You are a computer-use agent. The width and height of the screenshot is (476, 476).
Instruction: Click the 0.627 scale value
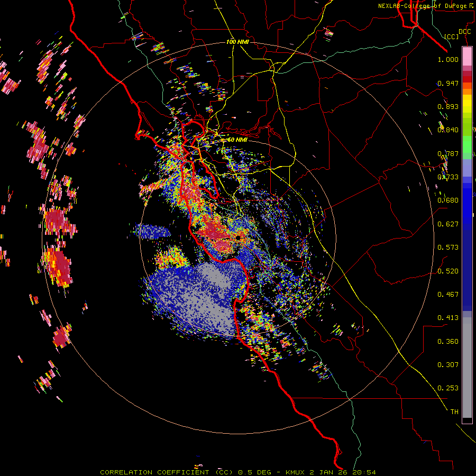(x=448, y=224)
